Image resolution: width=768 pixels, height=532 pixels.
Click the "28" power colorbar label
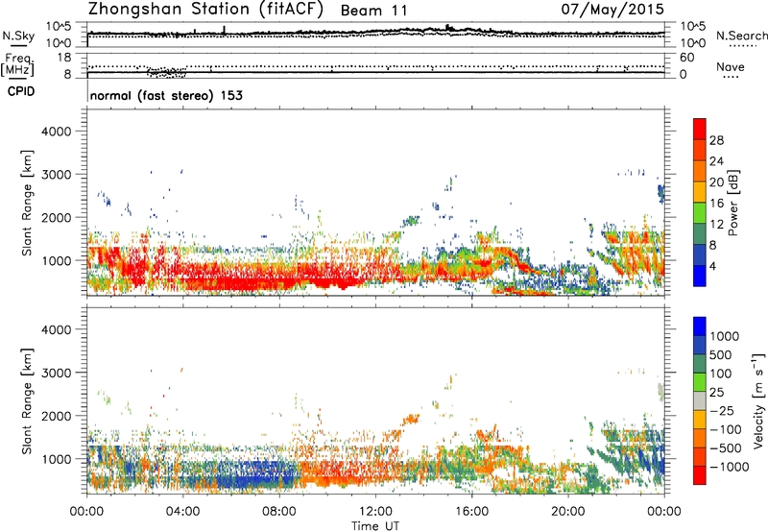coord(716,140)
